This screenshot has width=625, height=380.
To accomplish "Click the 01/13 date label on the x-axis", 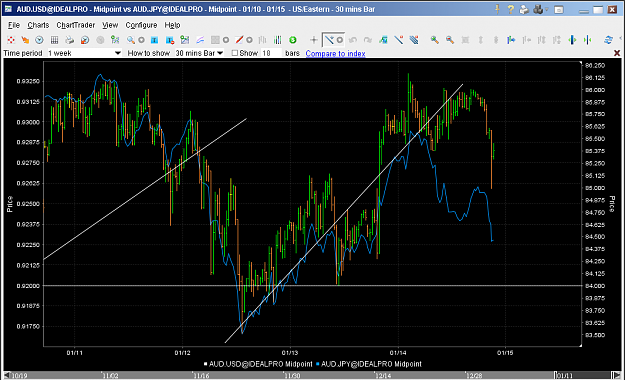I will (290, 352).
